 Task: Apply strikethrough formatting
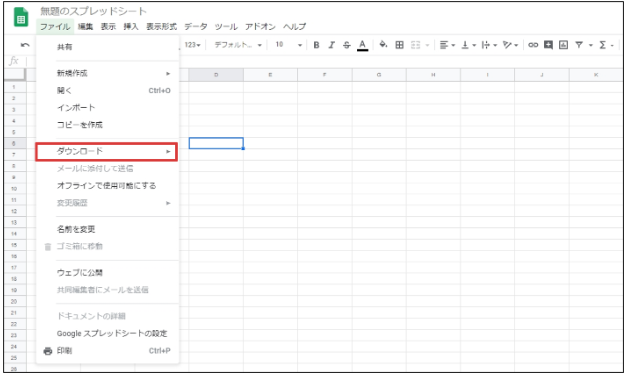347,45
